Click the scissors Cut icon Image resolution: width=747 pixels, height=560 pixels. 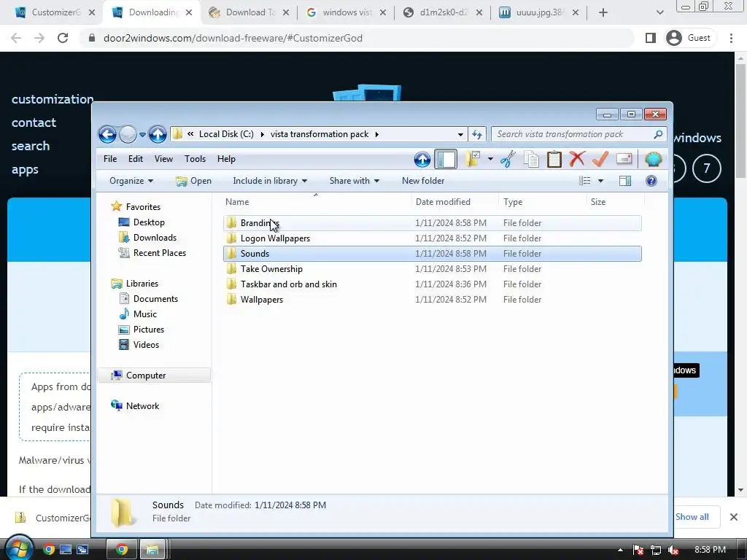[x=508, y=159]
